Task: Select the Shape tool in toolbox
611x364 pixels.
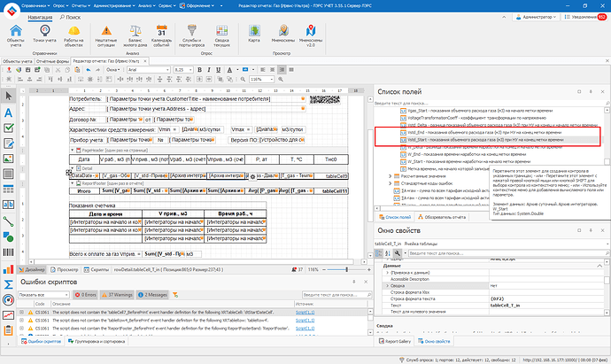Action: coord(8,236)
